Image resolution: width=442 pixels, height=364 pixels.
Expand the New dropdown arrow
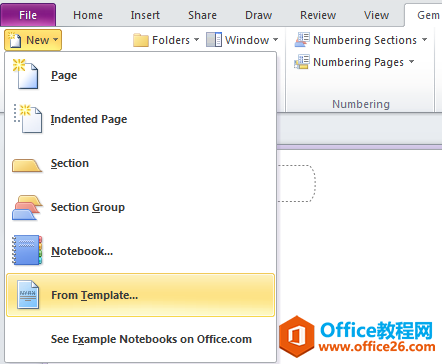click(55, 40)
